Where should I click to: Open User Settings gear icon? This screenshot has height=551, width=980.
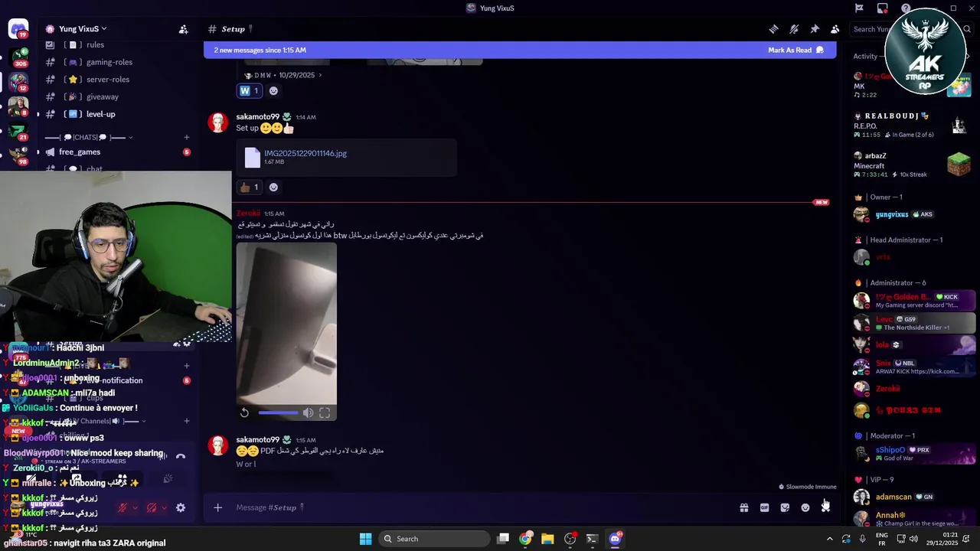point(181,507)
